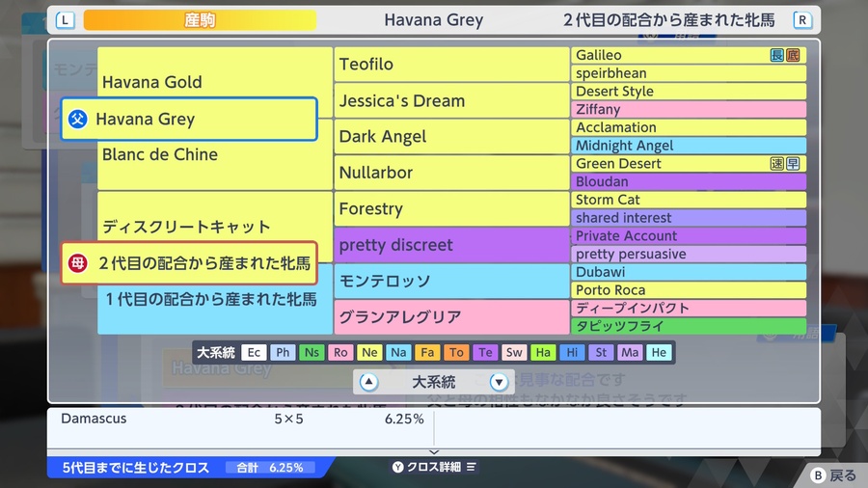Screen dimensions: 868x488
Task: Select the Ns lineage color swatch
Action: pos(312,352)
